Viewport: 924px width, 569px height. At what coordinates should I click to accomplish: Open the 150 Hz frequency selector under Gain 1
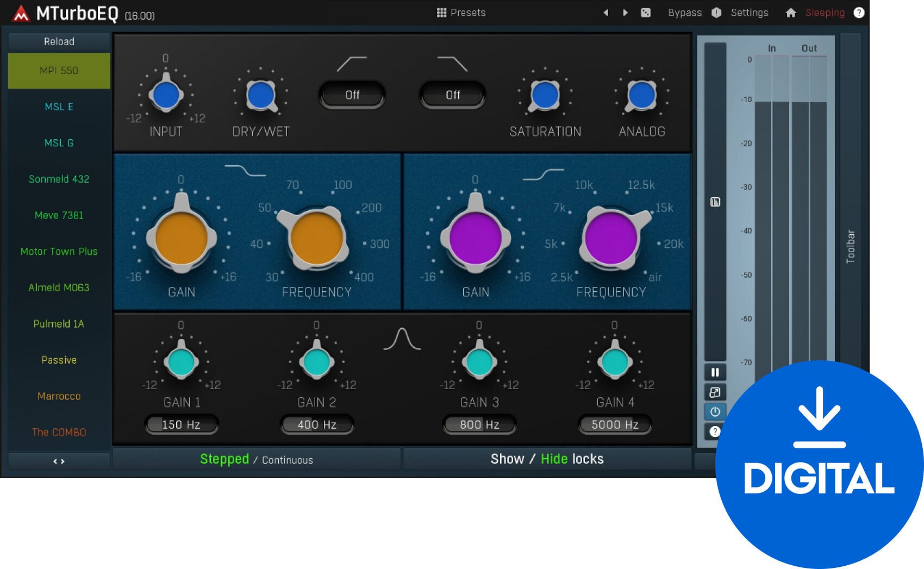click(181, 424)
